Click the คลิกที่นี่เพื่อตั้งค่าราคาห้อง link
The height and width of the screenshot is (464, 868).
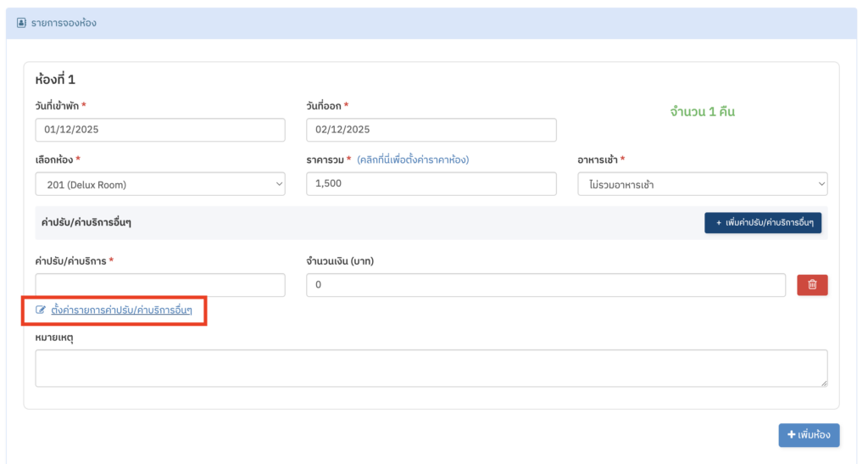point(413,159)
